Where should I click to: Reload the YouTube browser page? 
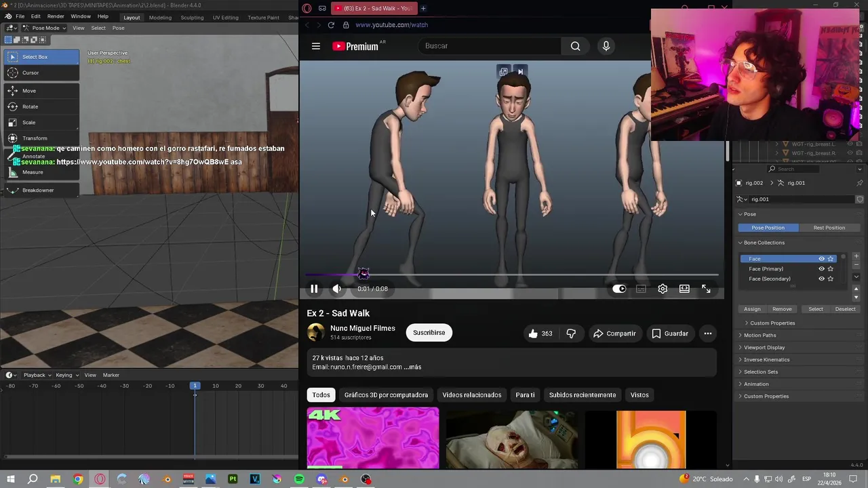click(331, 25)
